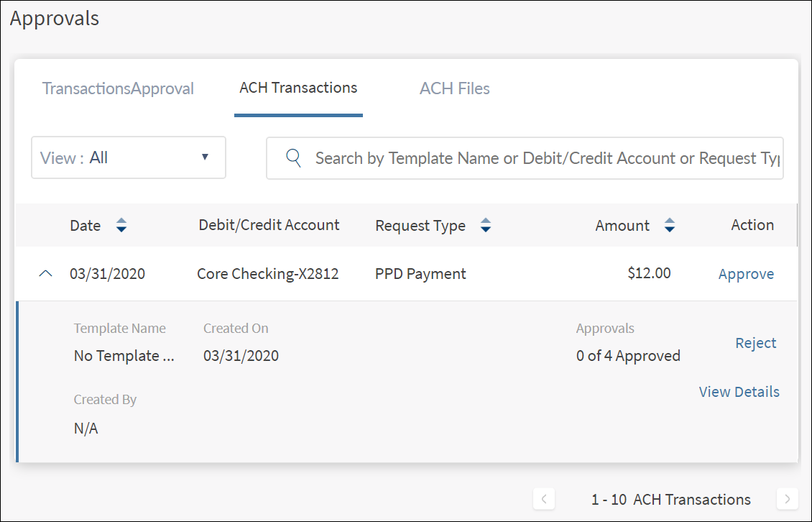Reject the pending transaction
Image resolution: width=812 pixels, height=522 pixels.
(x=755, y=343)
